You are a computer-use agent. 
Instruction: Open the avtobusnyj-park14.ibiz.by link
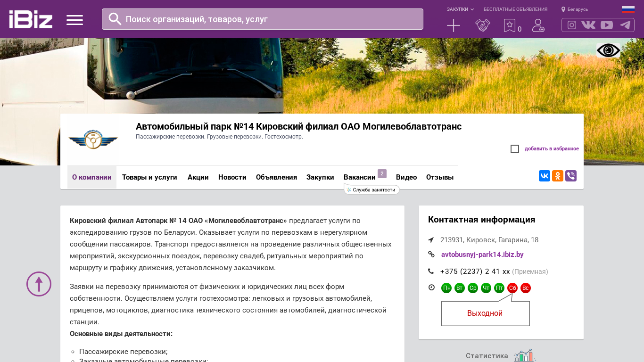(x=482, y=255)
